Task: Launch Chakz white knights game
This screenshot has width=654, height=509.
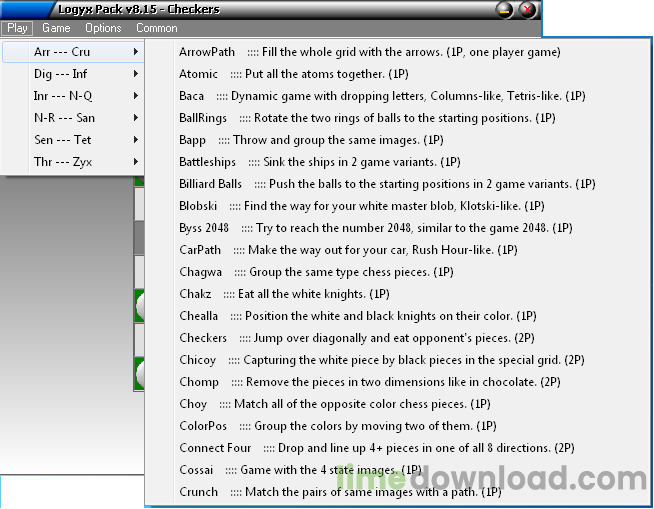Action: pos(398,294)
